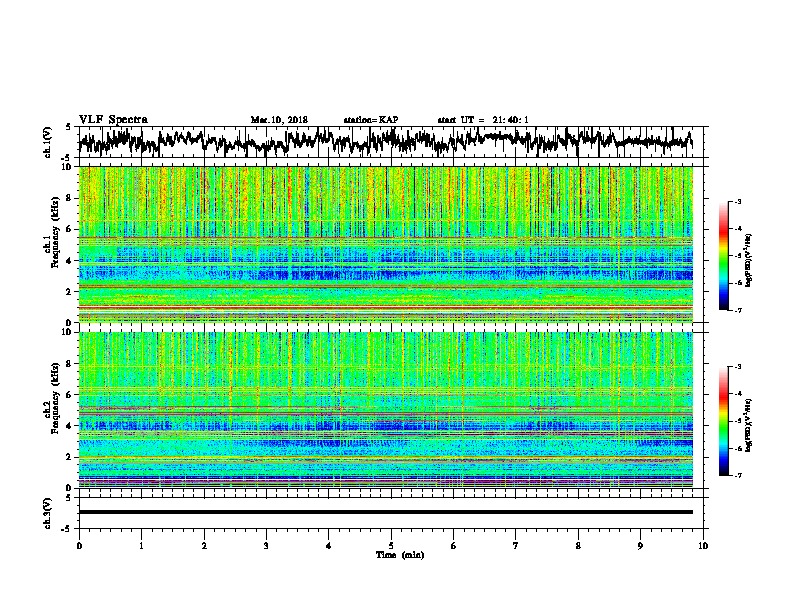Click the "-7" label on ch.2 colorbar
Image resolution: width=792 pixels, height=612 pixels.
[x=738, y=475]
